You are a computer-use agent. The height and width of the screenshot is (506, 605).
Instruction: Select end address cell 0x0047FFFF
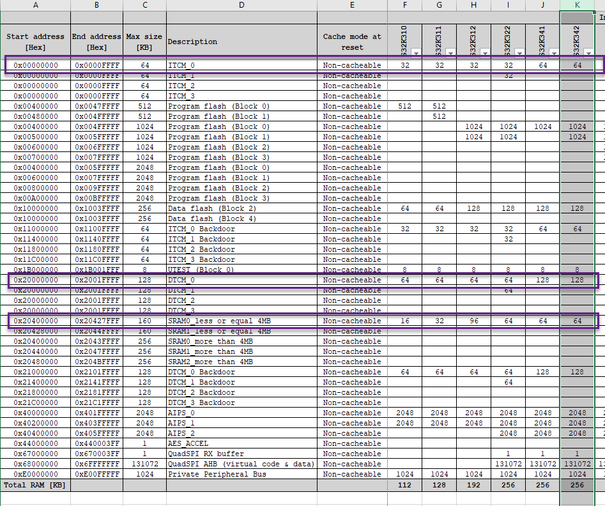(x=96, y=106)
